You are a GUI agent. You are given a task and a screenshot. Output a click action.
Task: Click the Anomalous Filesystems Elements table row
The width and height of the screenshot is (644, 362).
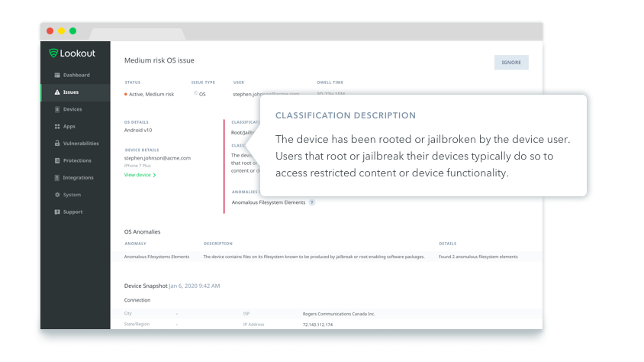pyautogui.click(x=320, y=257)
